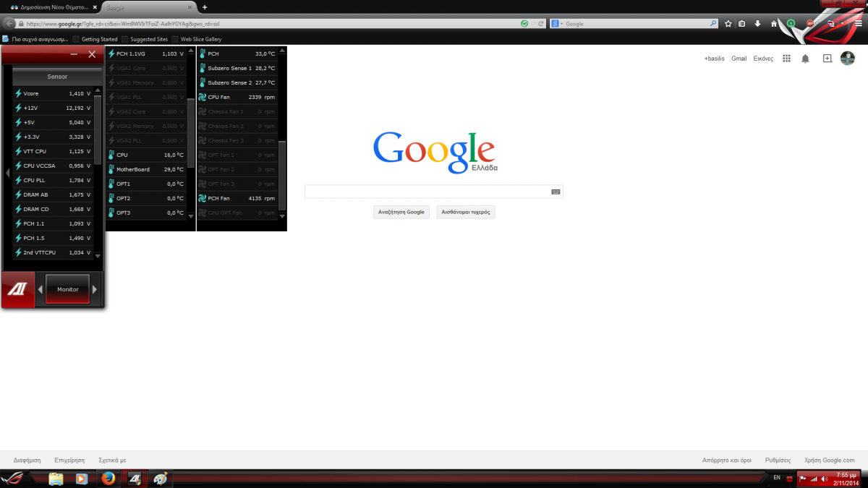Screen dimensions: 868x488
Task: Click the Monitor button in AI Suite
Action: tap(68, 289)
